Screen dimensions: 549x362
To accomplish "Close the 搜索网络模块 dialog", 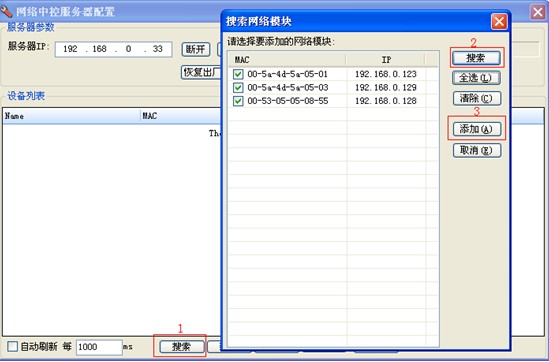I will (x=499, y=22).
